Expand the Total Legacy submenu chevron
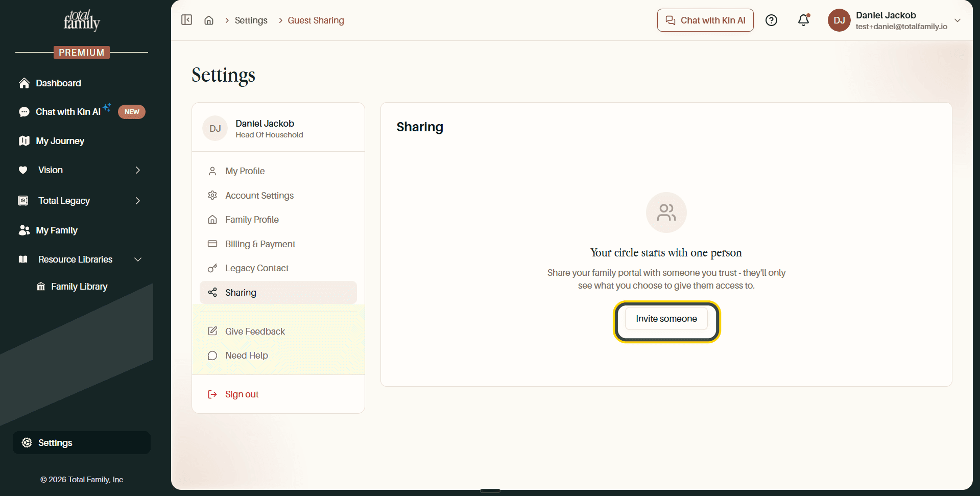Screen dimensions: 980x496 tap(138, 201)
